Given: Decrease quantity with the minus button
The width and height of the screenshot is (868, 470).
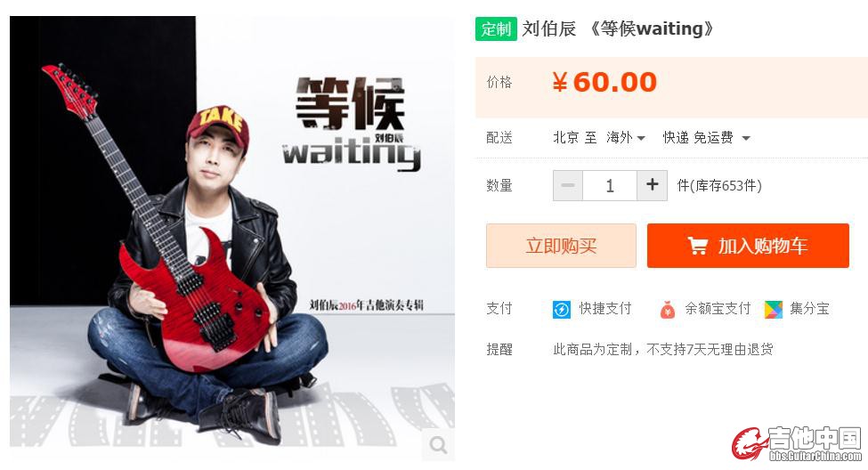Looking at the screenshot, I should point(567,185).
